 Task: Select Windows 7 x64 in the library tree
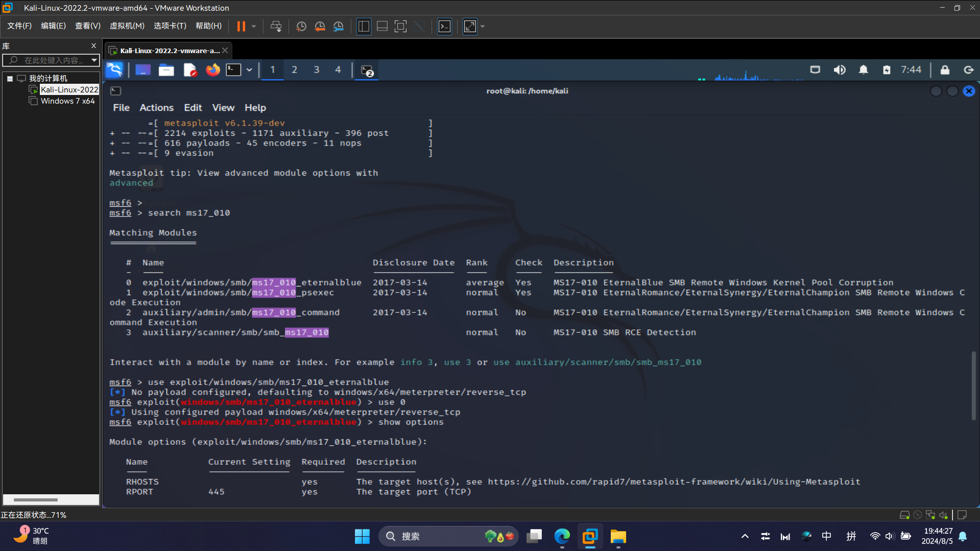[67, 101]
